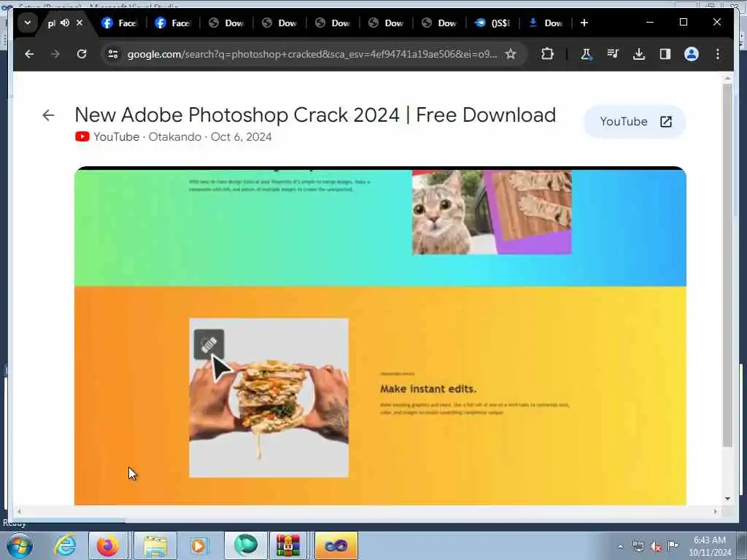Viewport: 747px width, 560px height.
Task: Click the scrollbar up arrow
Action: coord(727,78)
